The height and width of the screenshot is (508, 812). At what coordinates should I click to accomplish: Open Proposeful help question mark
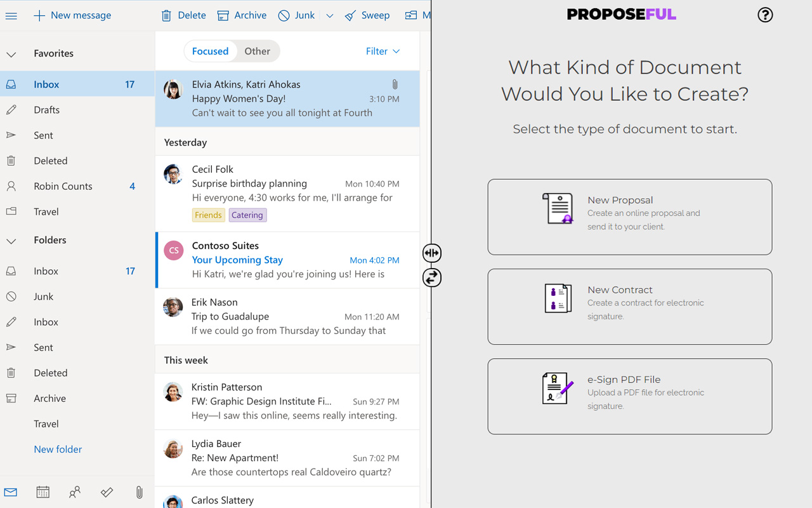coord(765,15)
